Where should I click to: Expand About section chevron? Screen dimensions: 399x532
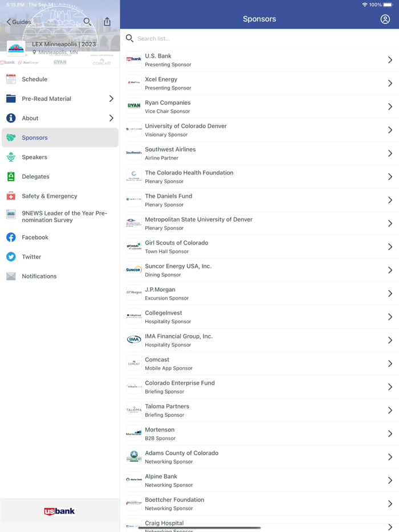point(111,118)
